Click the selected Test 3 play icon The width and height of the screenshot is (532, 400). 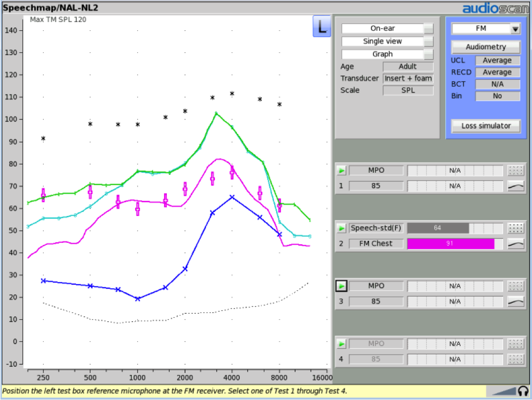tap(341, 286)
